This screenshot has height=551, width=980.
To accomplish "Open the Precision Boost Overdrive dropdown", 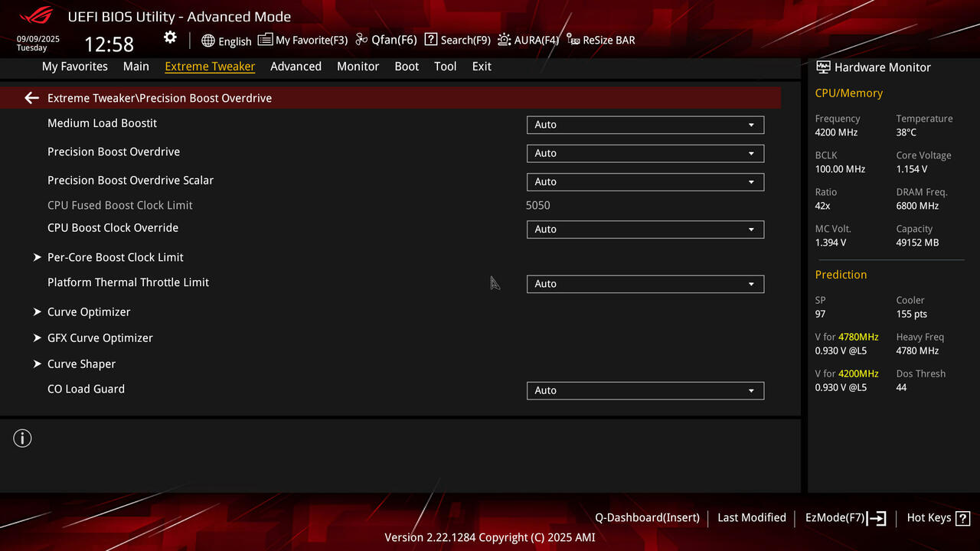I will point(645,153).
